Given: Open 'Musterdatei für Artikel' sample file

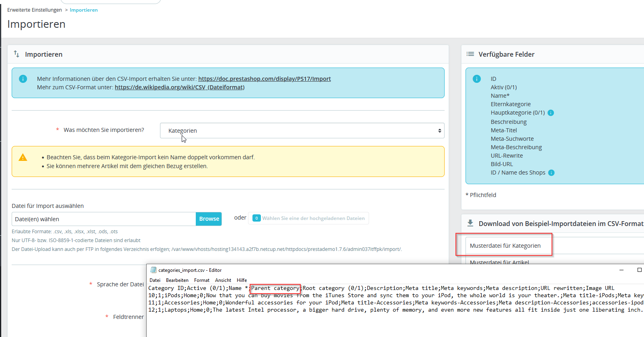Looking at the screenshot, I should pyautogui.click(x=499, y=262).
